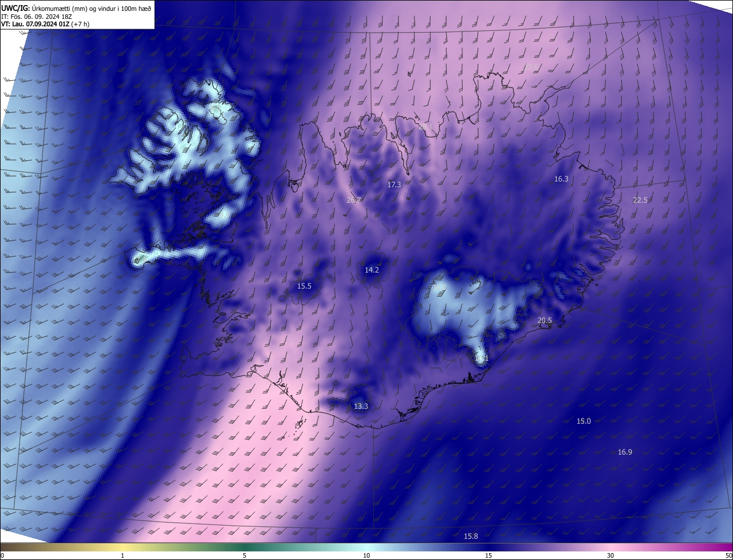The height and width of the screenshot is (560, 733).
Task: Click the 14.2 value label
Action: click(372, 270)
